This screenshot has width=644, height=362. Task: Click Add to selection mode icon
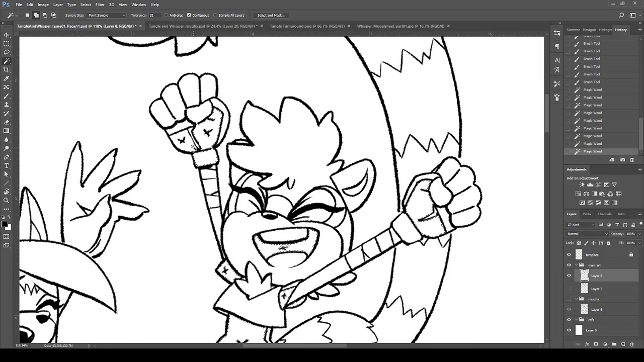click(x=36, y=15)
